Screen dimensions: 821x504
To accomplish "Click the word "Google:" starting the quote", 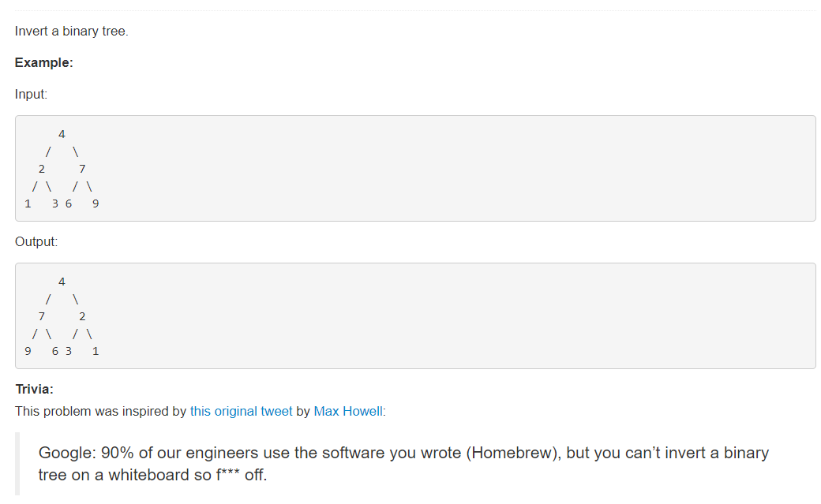I will tap(68, 454).
